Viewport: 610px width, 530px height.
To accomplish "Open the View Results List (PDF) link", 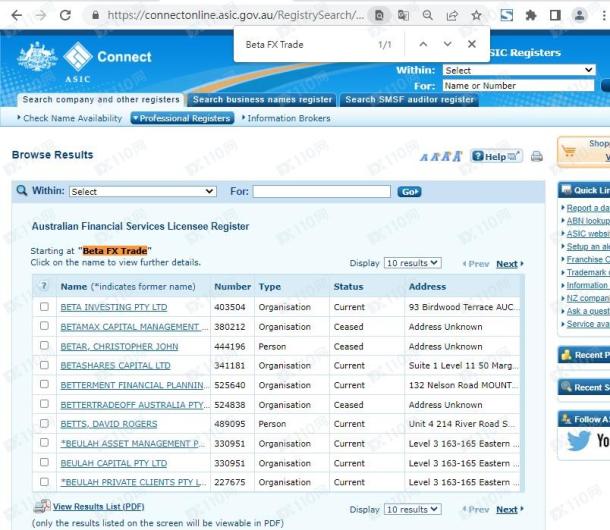I will [x=98, y=507].
